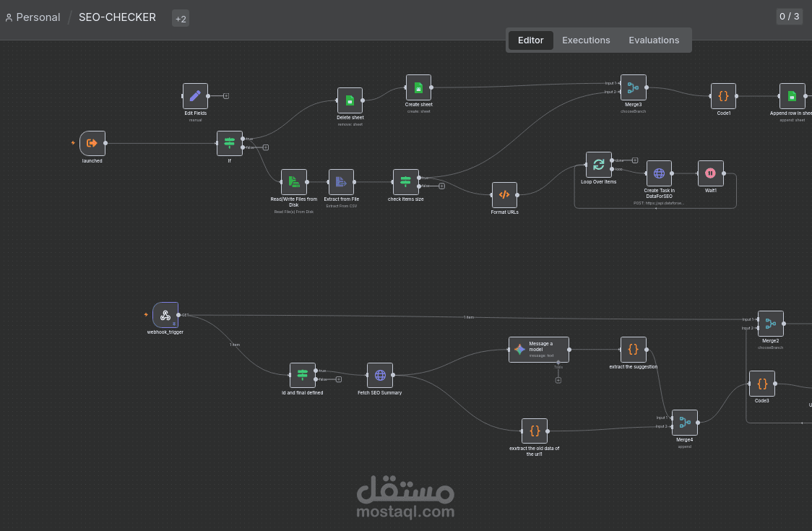Select the Loop Over Items node
This screenshot has width=812, height=531.
pyautogui.click(x=599, y=165)
